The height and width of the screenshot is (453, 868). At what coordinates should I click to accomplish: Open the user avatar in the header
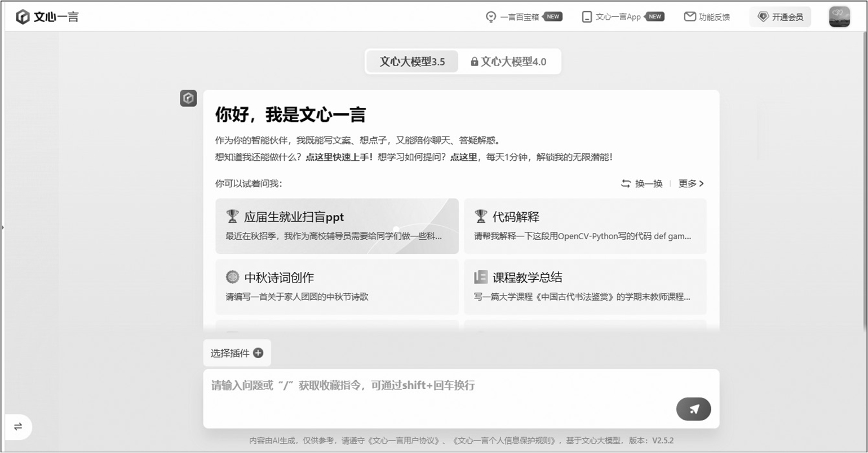pos(839,17)
